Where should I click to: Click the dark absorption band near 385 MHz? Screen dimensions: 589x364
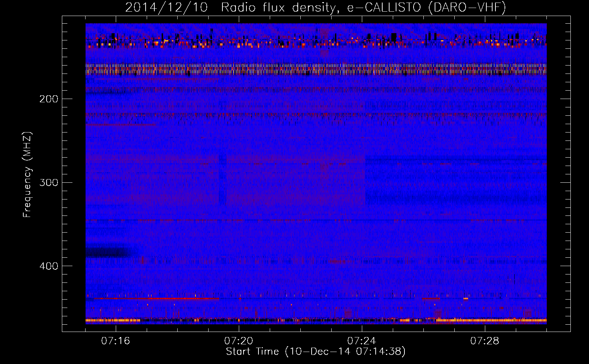(x=109, y=252)
